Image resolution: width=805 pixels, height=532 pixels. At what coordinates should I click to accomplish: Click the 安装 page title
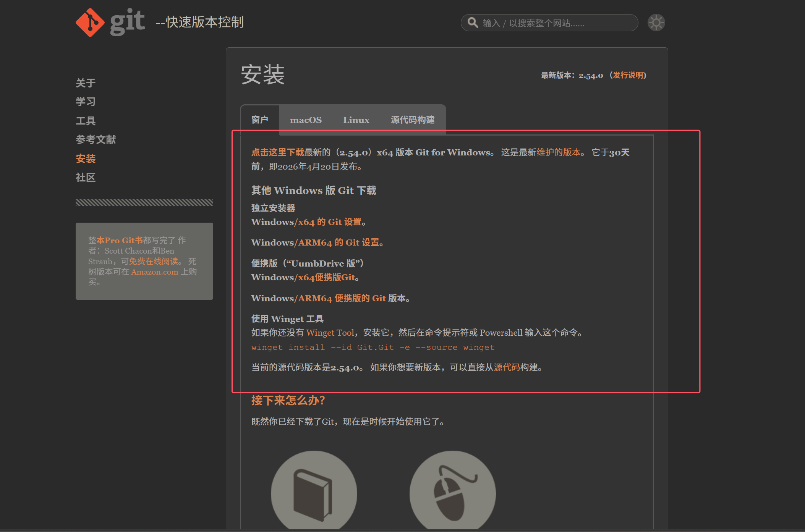[263, 74]
